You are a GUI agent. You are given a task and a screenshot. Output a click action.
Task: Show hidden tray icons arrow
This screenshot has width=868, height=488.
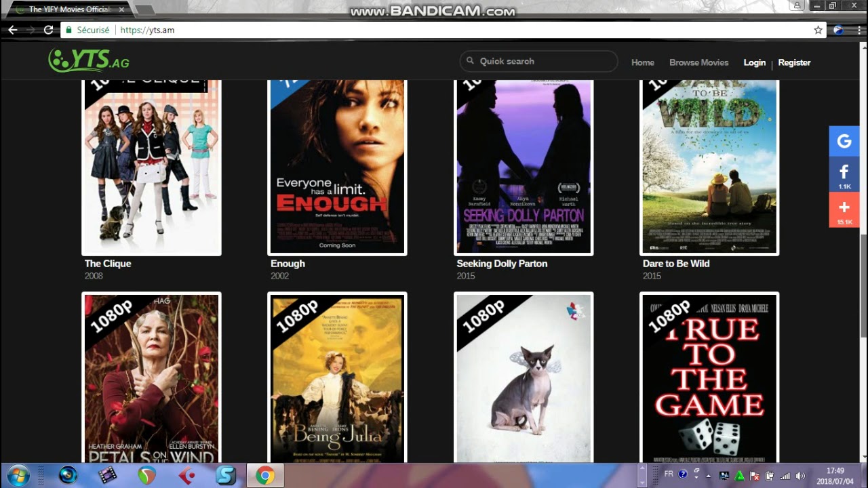[x=709, y=476]
